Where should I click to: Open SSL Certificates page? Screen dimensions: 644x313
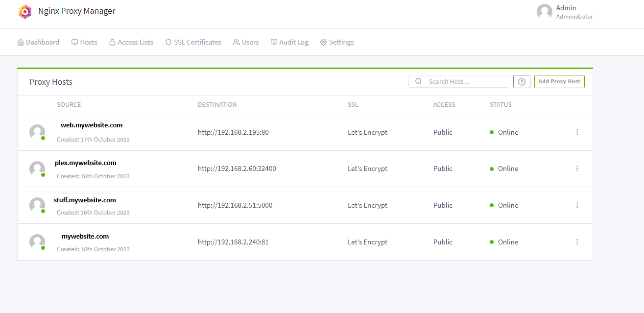(193, 42)
